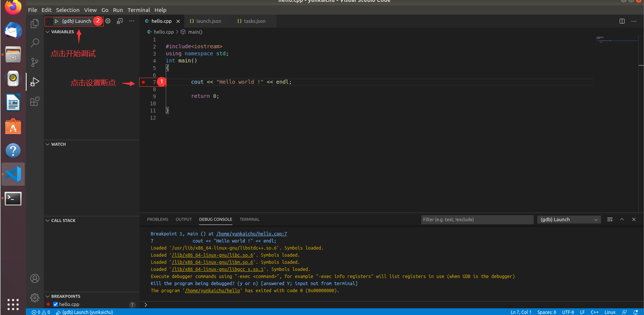
Task: Split the editor to the right
Action: coord(622,21)
